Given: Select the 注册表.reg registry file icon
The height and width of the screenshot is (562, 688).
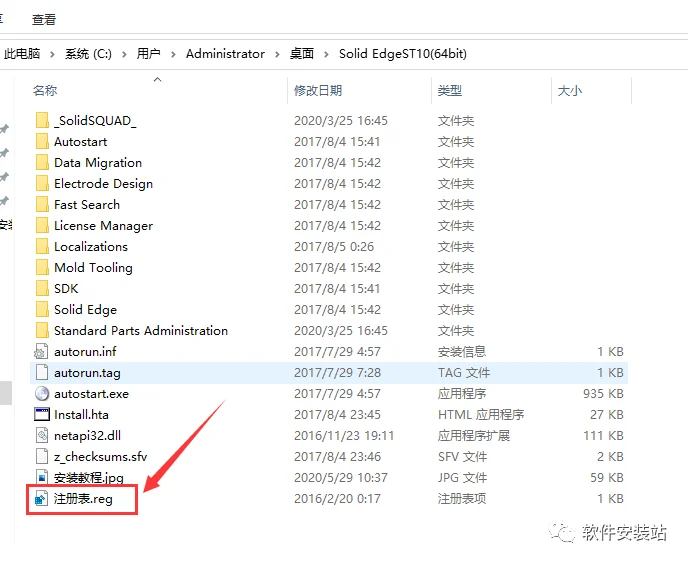Looking at the screenshot, I should (42, 499).
